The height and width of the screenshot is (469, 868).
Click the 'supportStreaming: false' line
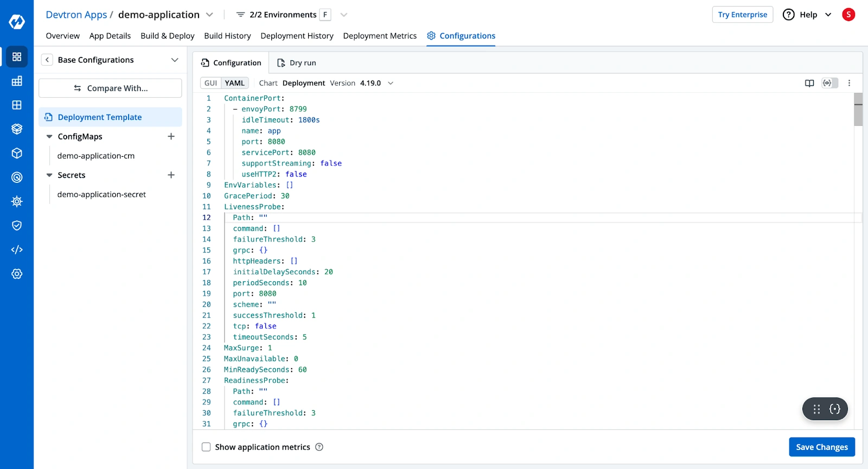[291, 163]
